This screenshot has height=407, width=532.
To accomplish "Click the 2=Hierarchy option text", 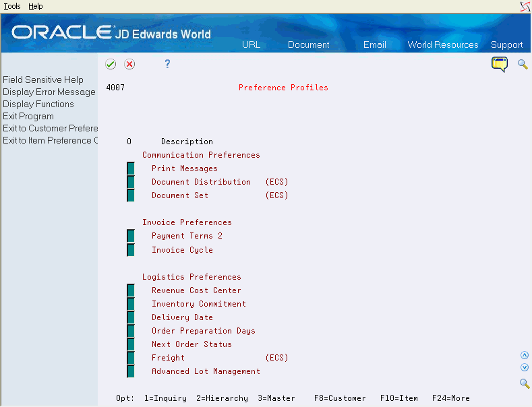I will (x=223, y=398).
